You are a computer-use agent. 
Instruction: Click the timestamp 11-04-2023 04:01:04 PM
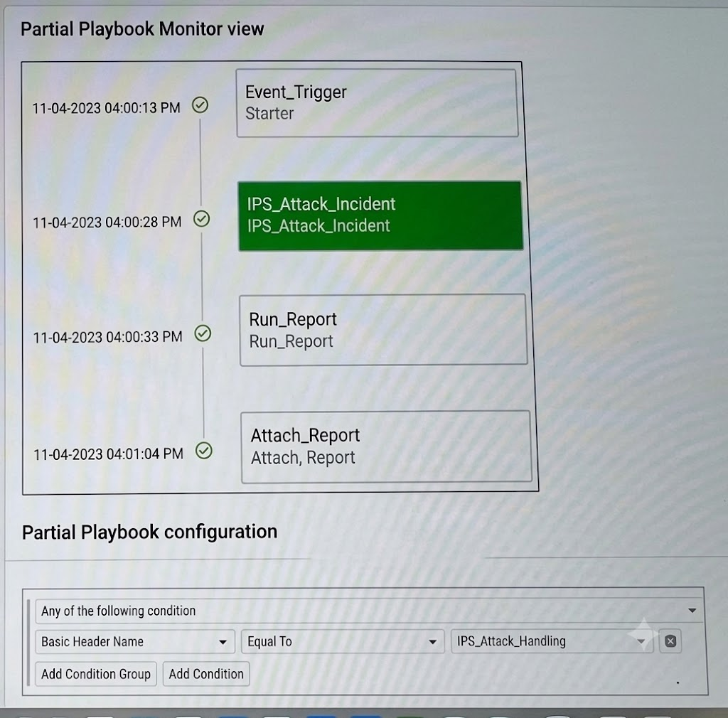pyautogui.click(x=108, y=454)
